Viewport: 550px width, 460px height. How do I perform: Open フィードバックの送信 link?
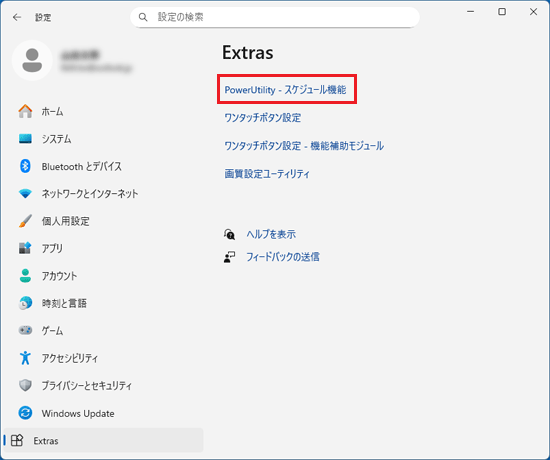(x=283, y=257)
